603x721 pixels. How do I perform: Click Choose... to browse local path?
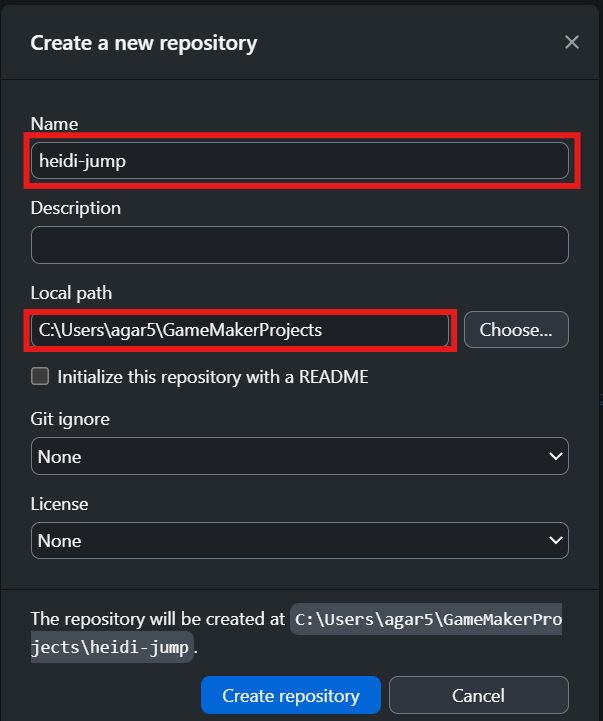(x=515, y=329)
